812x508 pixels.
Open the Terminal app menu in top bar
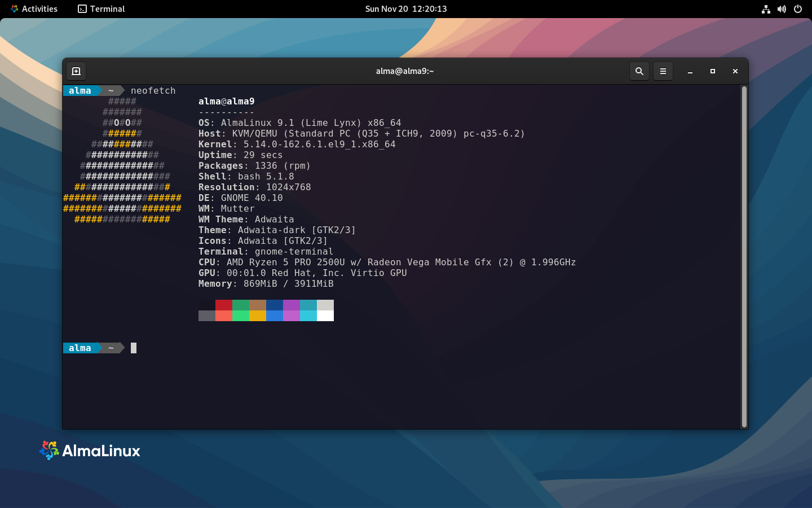101,9
